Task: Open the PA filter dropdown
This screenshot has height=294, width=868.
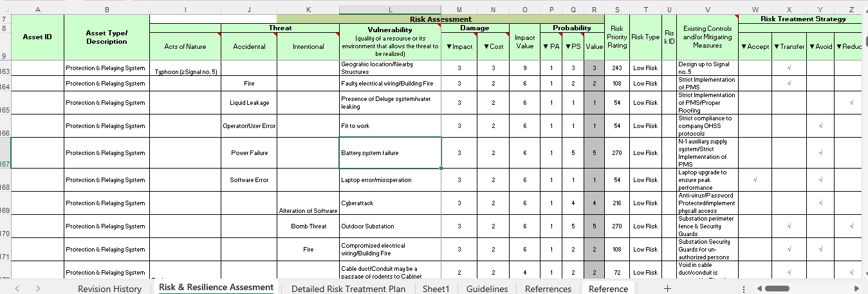Action: (x=546, y=47)
